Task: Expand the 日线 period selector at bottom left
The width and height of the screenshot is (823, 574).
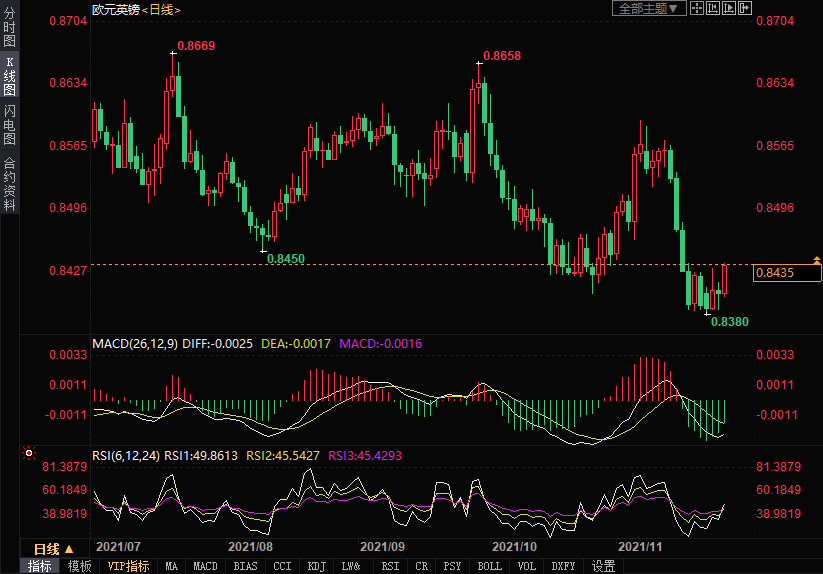Action: (54, 549)
